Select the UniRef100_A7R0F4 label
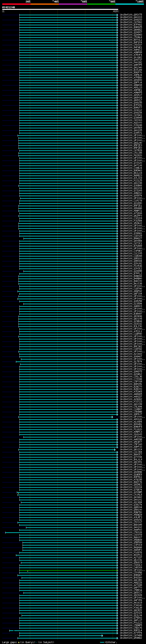The width and height of the screenshot is (146, 644). pos(131,55)
